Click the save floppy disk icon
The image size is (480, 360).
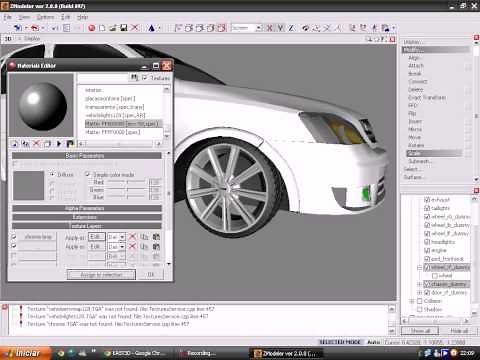[124, 28]
